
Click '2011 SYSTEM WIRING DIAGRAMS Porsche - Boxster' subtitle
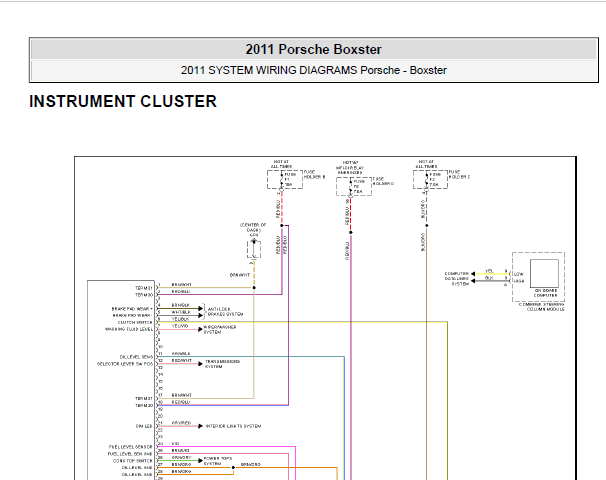[313, 70]
